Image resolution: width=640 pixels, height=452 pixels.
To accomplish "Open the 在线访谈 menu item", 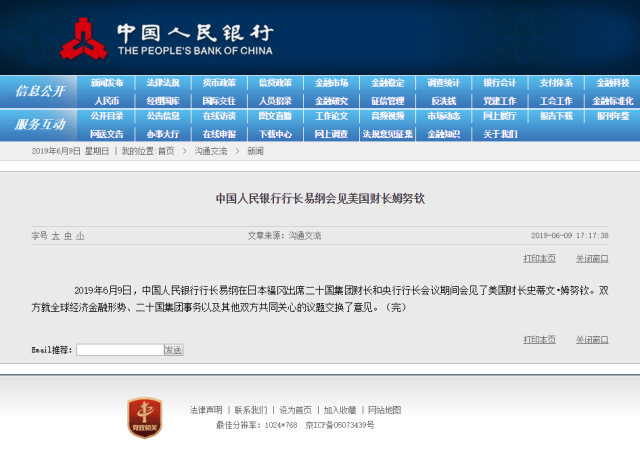I will click(x=219, y=116).
